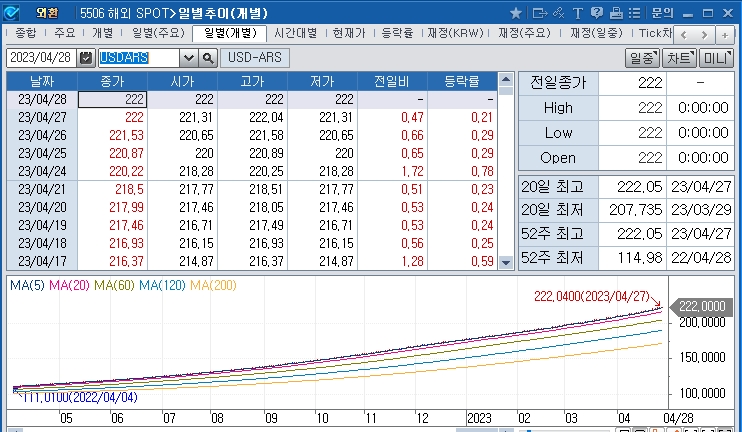Click the 시가 column header

183,81
